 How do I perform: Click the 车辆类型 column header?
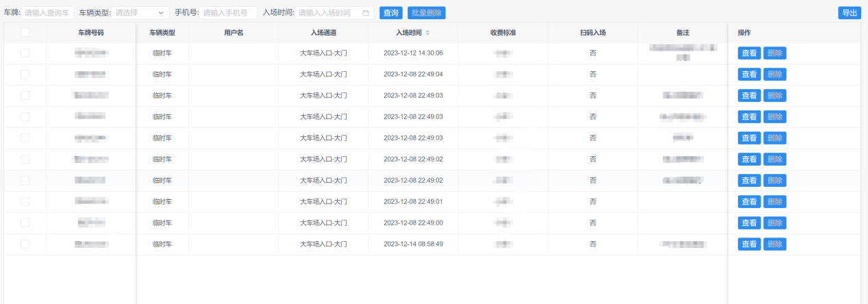pos(162,33)
